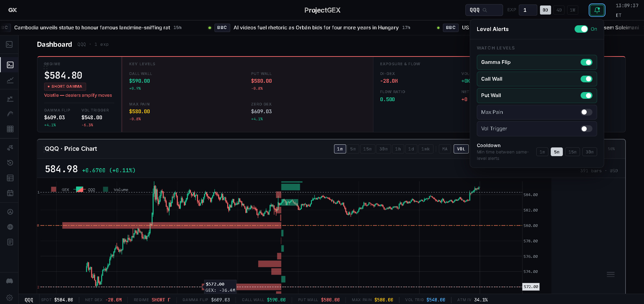
Task: Click the chart hamburger menu lines
Action: (x=611, y=274)
